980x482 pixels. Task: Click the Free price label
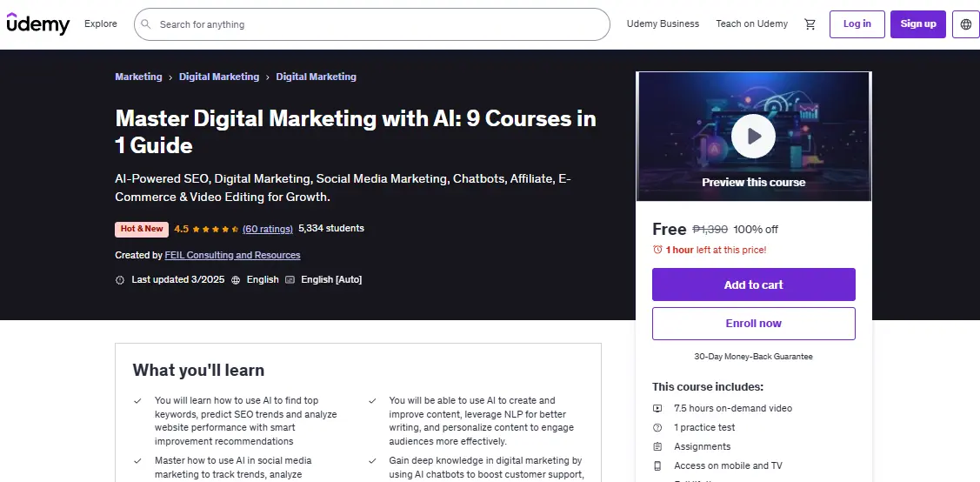[670, 230]
